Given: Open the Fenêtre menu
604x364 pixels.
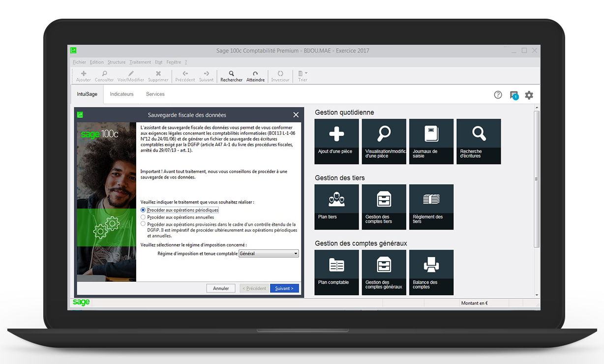Looking at the screenshot, I should point(174,62).
